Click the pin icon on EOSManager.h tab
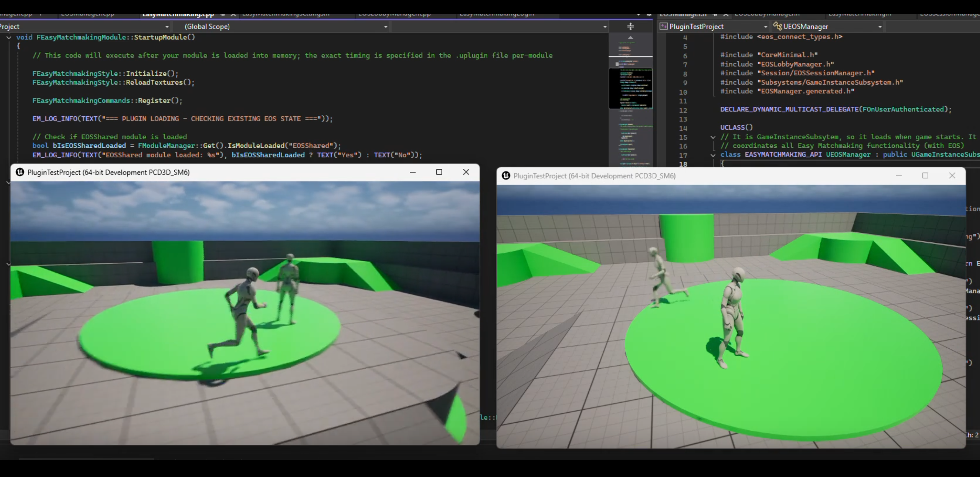 click(x=715, y=15)
